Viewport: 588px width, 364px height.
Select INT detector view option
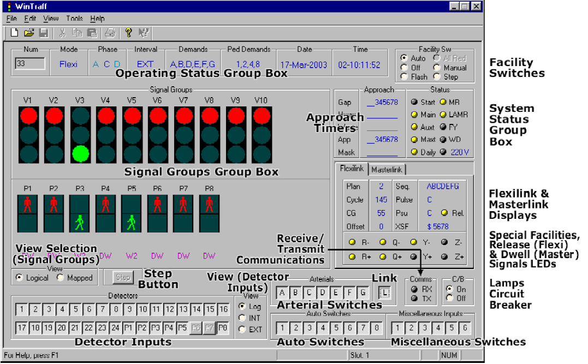click(242, 318)
